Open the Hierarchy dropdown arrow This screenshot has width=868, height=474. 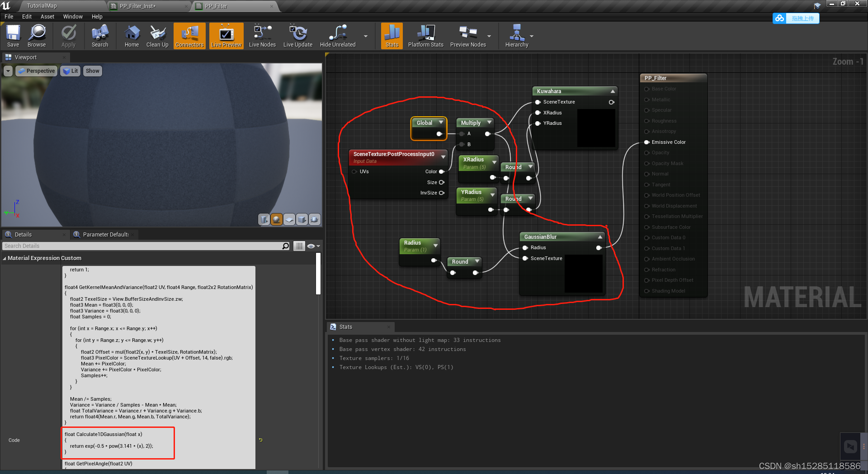tap(532, 36)
